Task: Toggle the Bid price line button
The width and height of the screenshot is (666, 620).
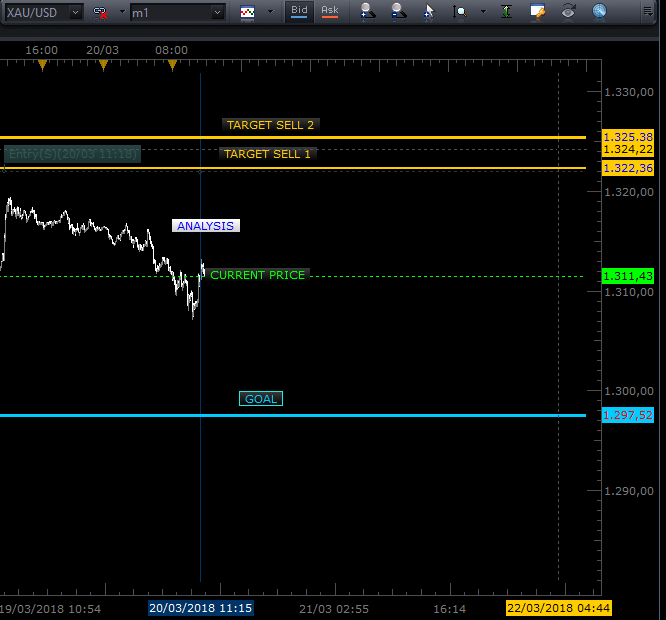Action: click(299, 12)
